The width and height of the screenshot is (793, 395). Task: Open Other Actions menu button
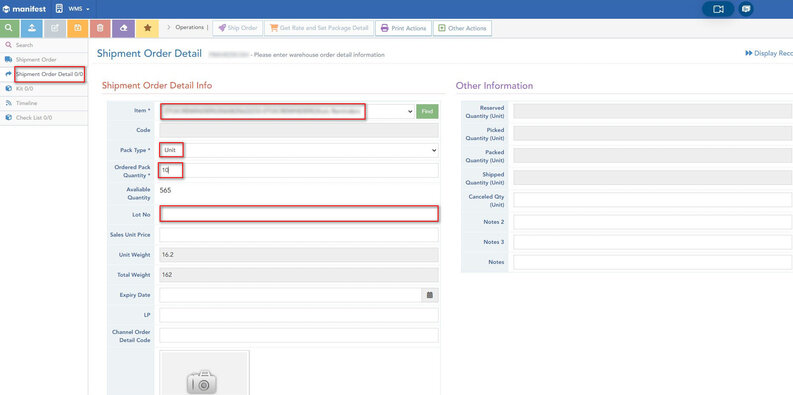(462, 28)
